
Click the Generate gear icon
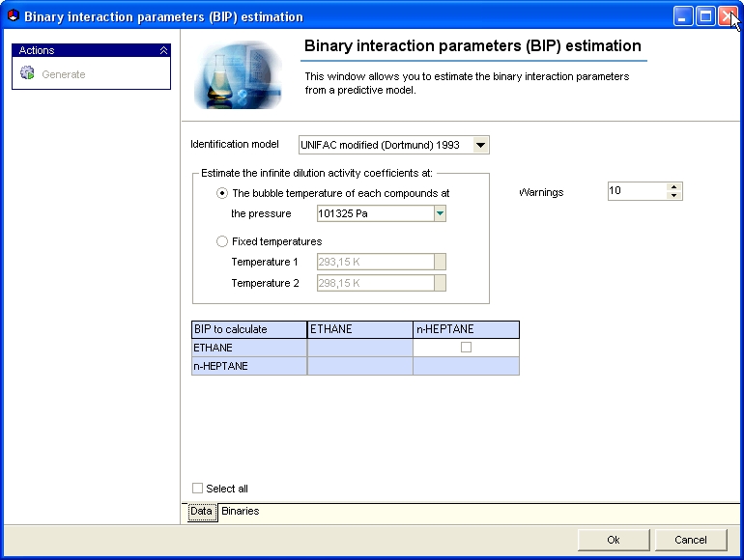27,73
